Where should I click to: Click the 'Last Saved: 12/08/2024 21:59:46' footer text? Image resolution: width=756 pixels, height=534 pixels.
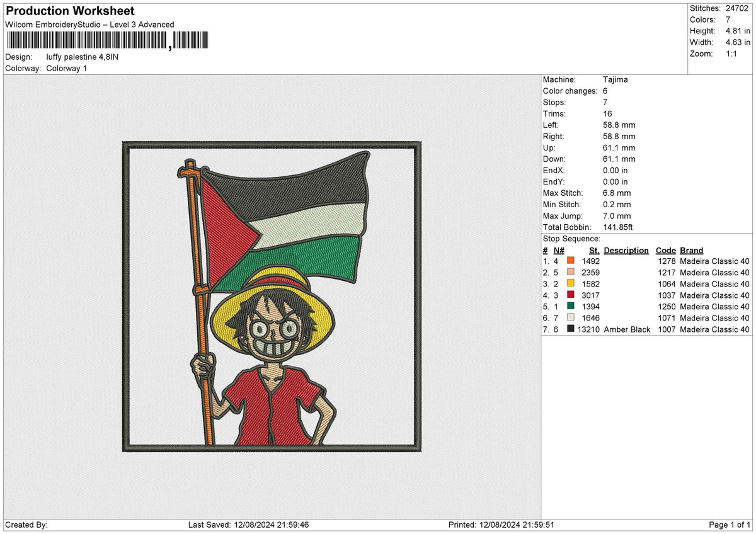tap(248, 525)
